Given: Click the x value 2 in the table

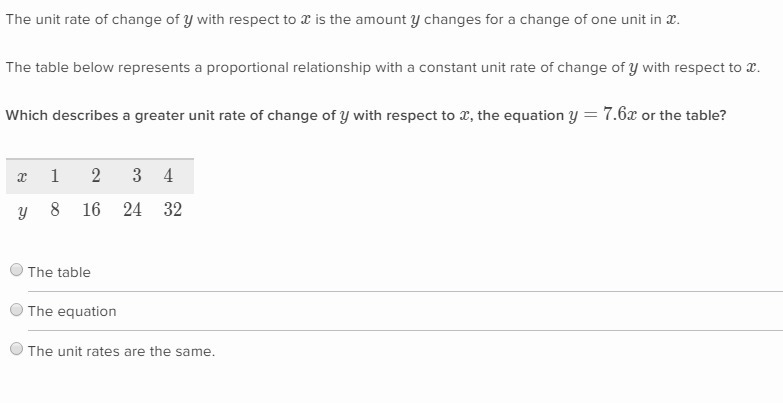Looking at the screenshot, I should (x=95, y=176).
